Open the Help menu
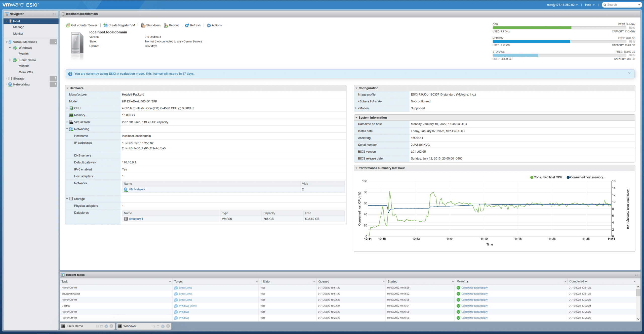 (x=590, y=5)
